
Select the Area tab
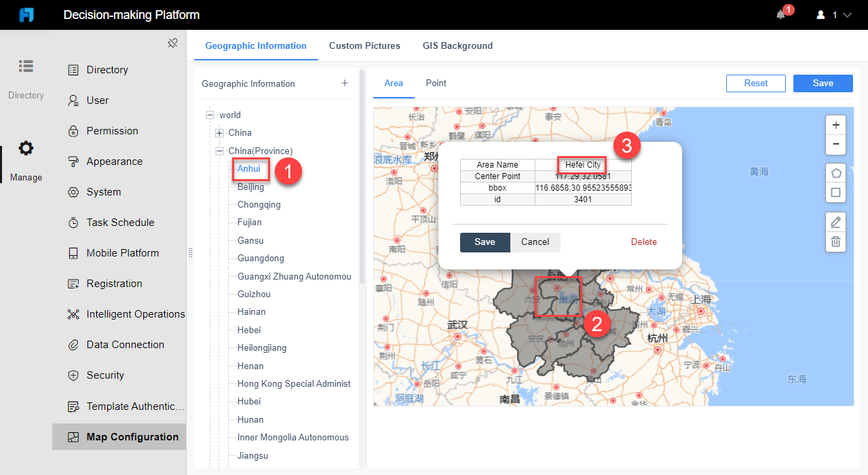(x=394, y=83)
